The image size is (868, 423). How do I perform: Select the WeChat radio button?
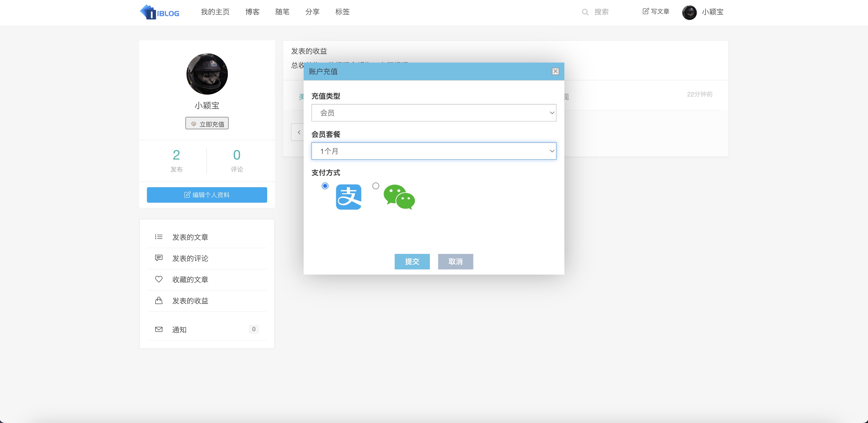(x=375, y=186)
